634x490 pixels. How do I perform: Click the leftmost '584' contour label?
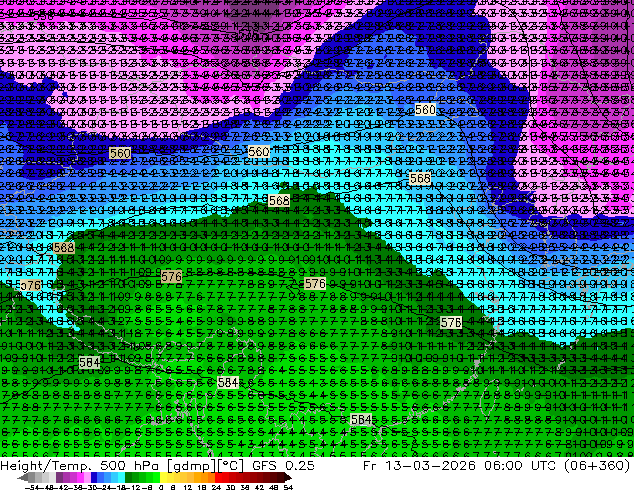click(x=89, y=362)
